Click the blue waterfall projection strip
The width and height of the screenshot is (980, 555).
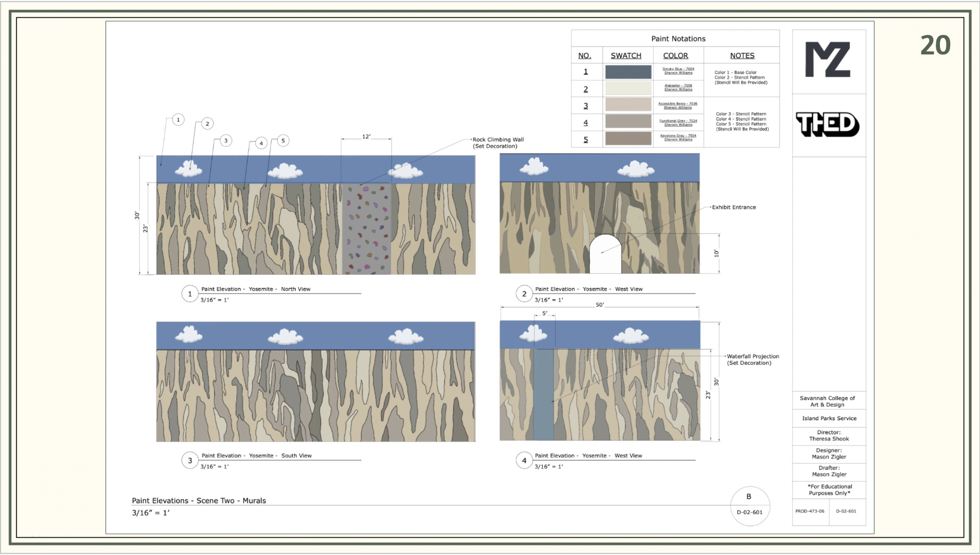(x=544, y=395)
